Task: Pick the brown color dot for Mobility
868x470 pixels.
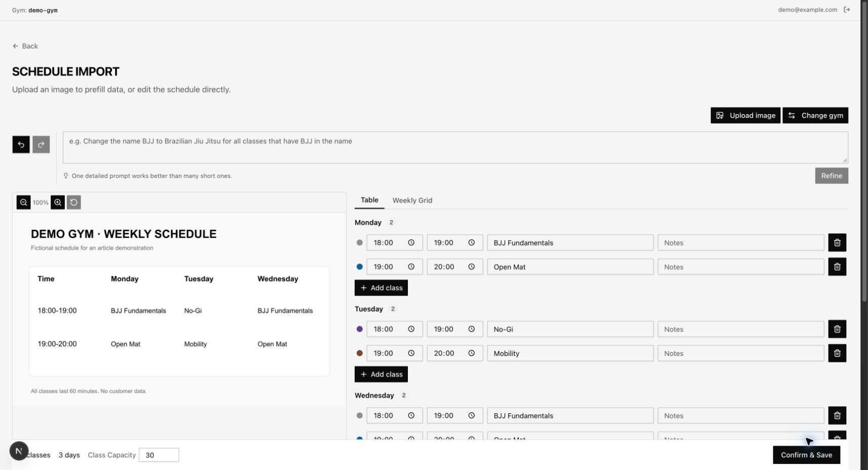Action: (360, 353)
